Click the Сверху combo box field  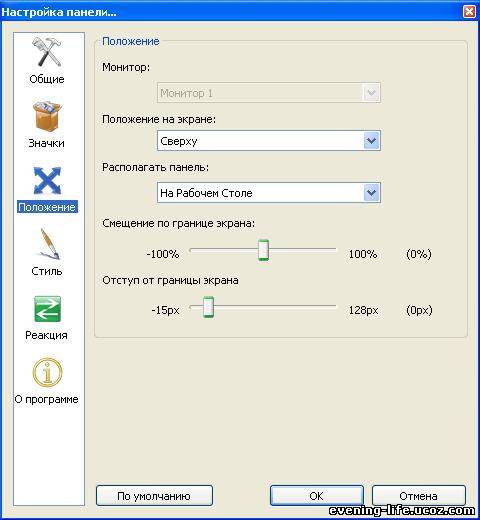269,141
